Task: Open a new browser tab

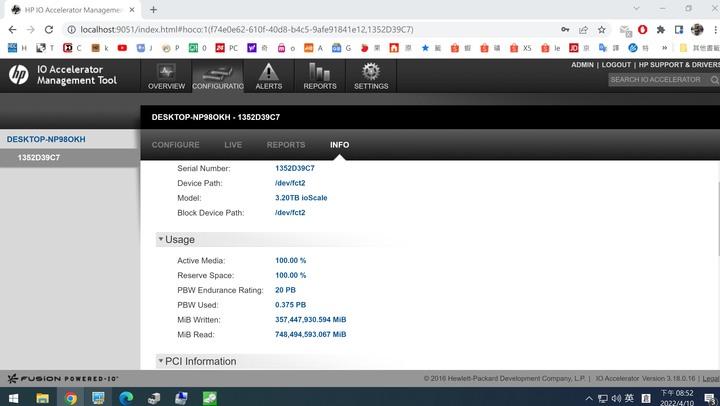Action: point(153,10)
